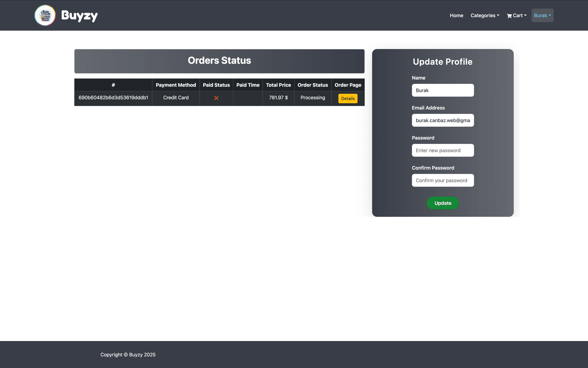The image size is (588, 368).
Task: Click the Email Address input field
Action: point(443,120)
